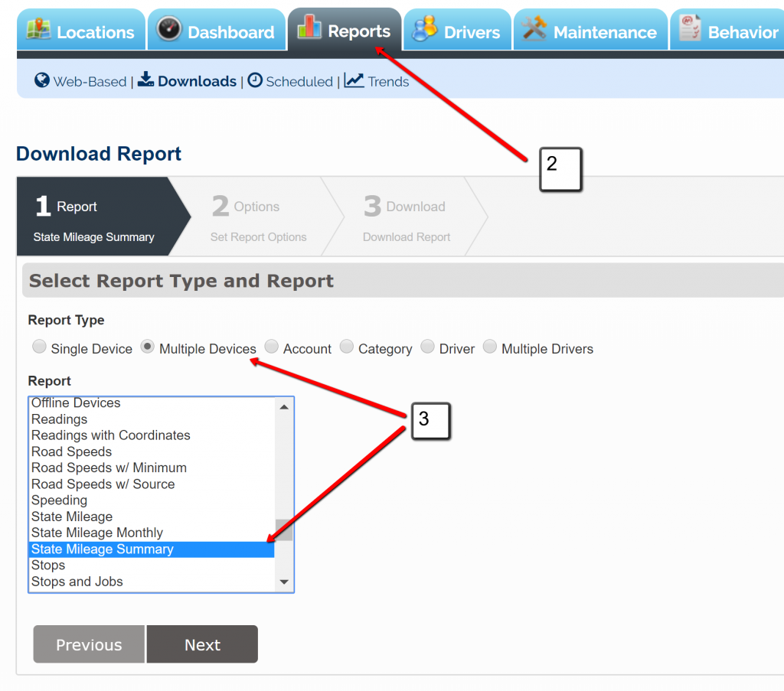
Task: Select Speeding report
Action: tap(152, 500)
